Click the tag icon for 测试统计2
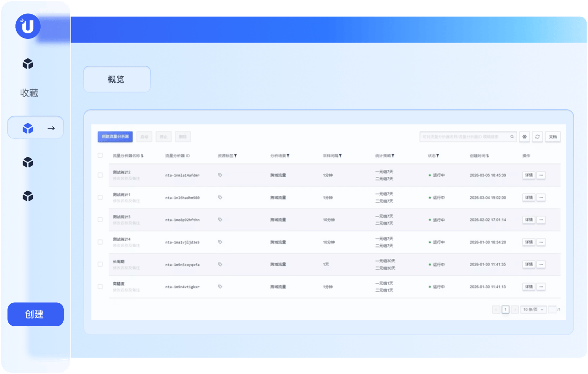This screenshot has width=588, height=374. click(220, 175)
